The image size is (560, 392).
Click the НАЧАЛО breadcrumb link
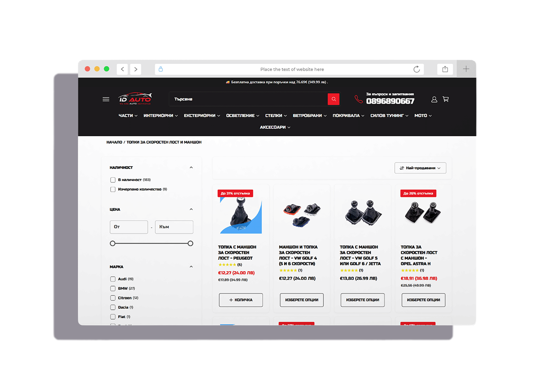(x=114, y=142)
